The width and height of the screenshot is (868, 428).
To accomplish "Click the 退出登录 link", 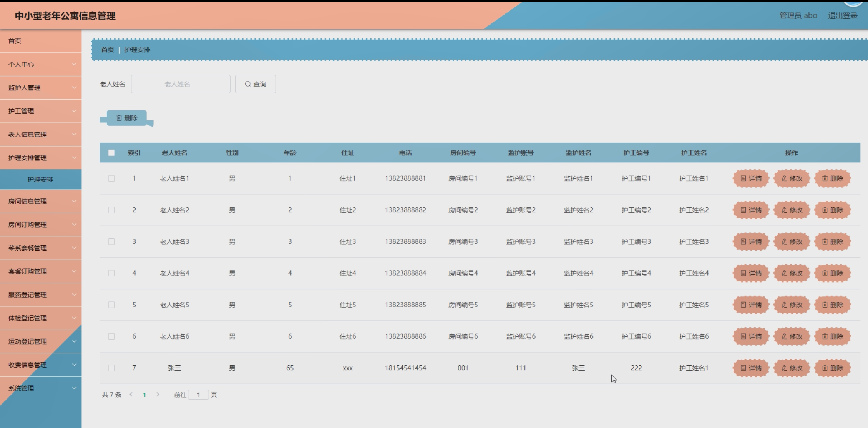I will pyautogui.click(x=842, y=16).
